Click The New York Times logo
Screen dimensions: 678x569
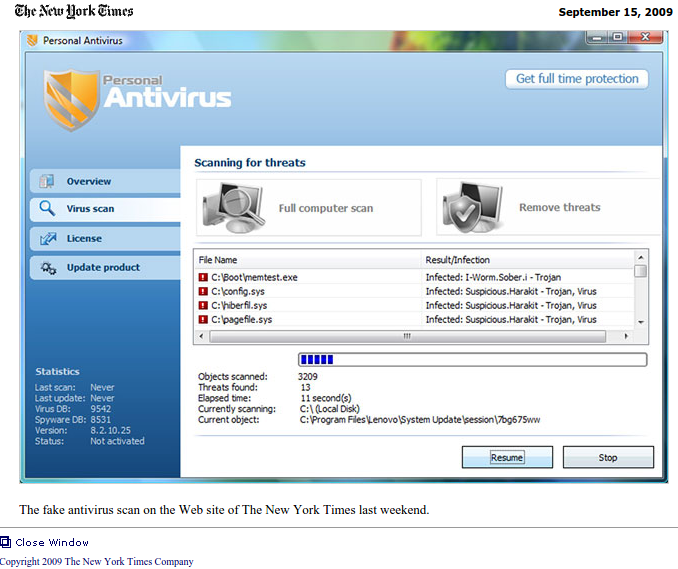pyautogui.click(x=74, y=11)
